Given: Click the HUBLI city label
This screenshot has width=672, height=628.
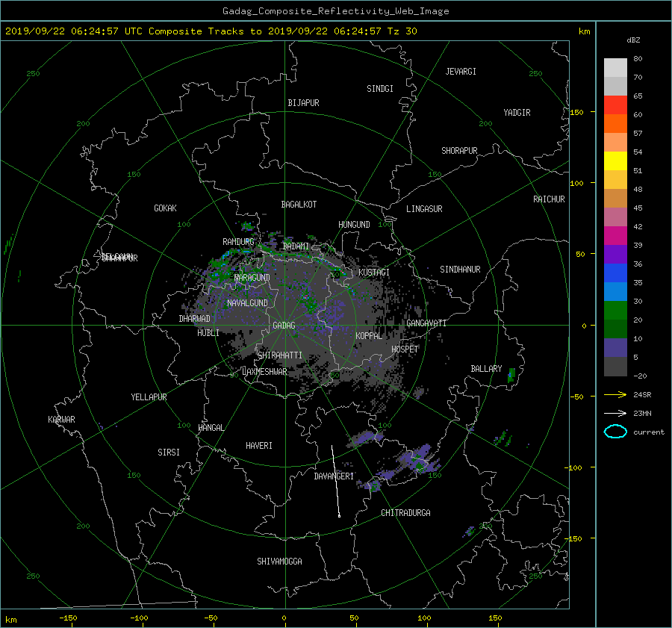Looking at the screenshot, I should point(208,332).
